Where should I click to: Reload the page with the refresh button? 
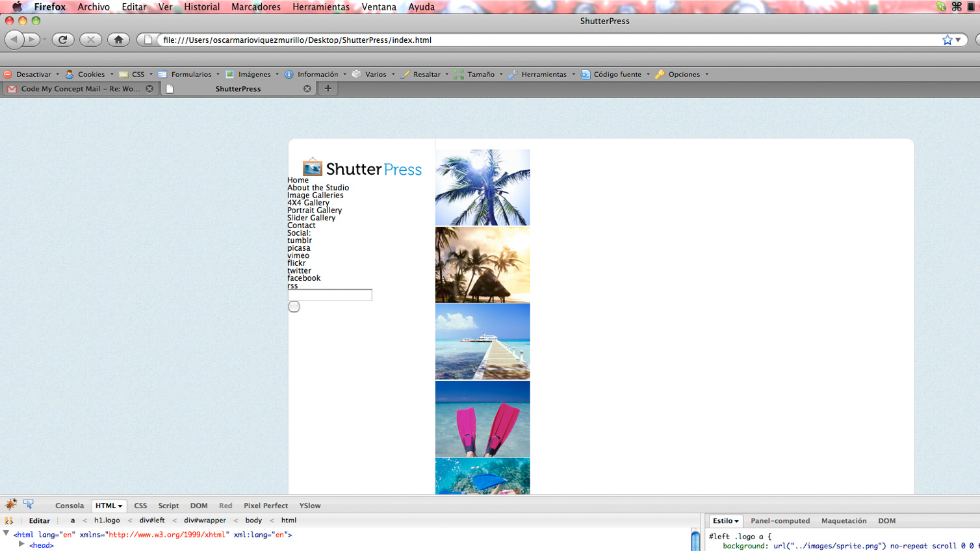pyautogui.click(x=63, y=40)
